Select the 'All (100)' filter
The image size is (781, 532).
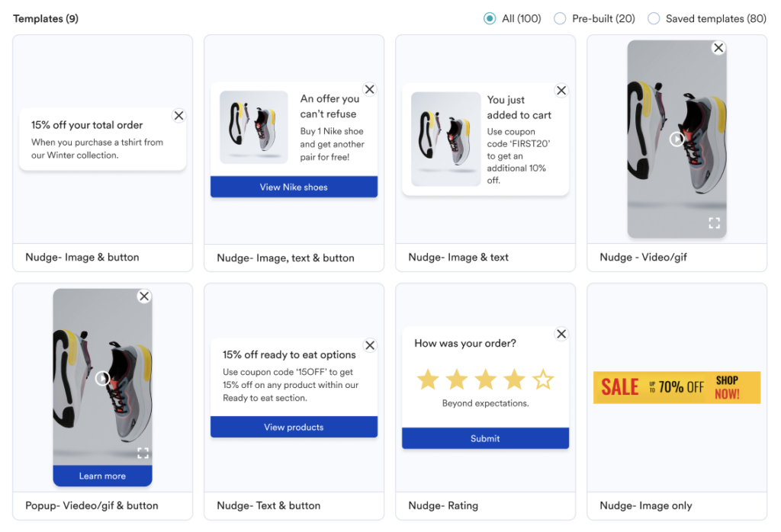point(489,18)
